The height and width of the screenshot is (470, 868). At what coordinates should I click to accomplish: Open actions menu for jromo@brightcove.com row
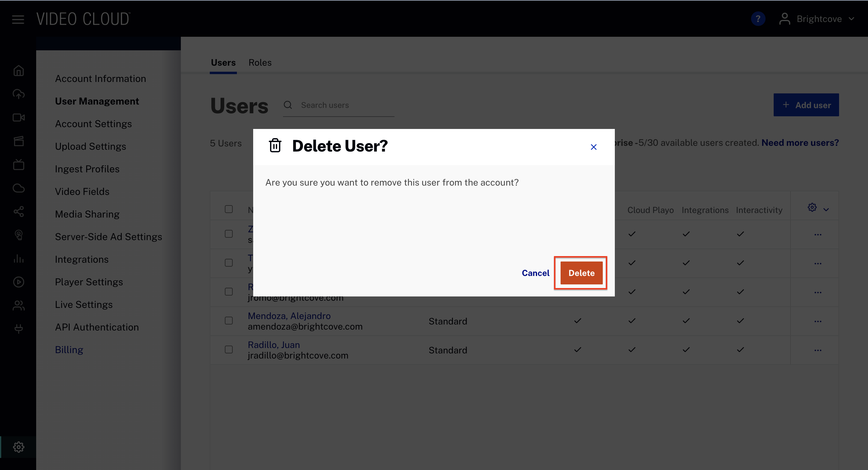818,292
